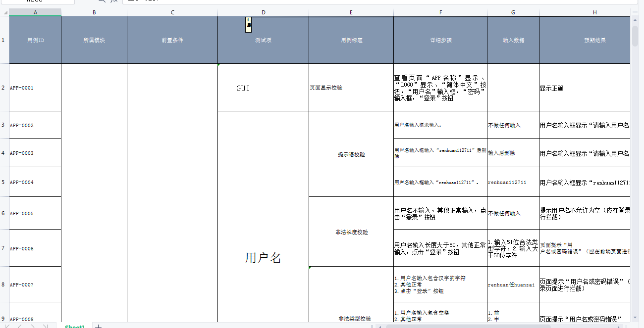Select cell APP-0001

click(35, 88)
